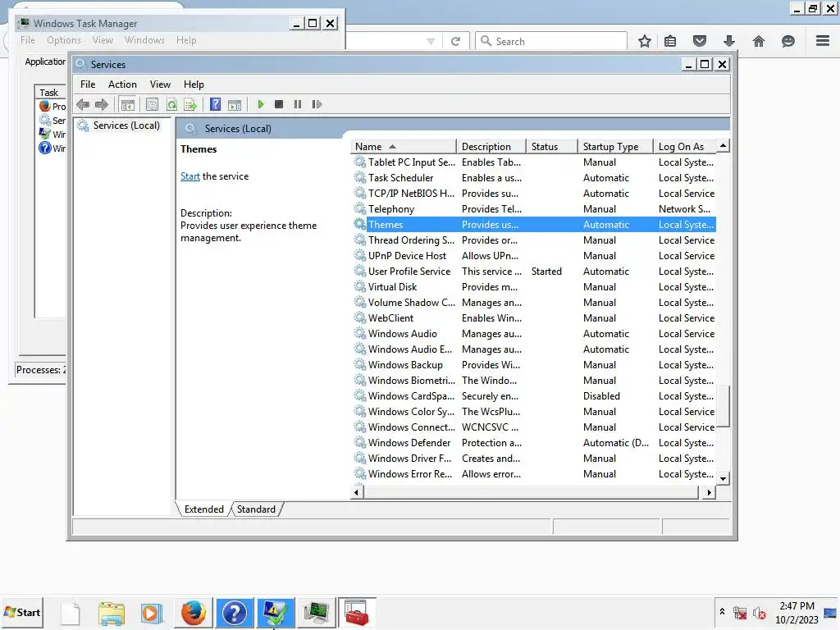Click the Refresh toolbar icon in Services

pos(171,104)
